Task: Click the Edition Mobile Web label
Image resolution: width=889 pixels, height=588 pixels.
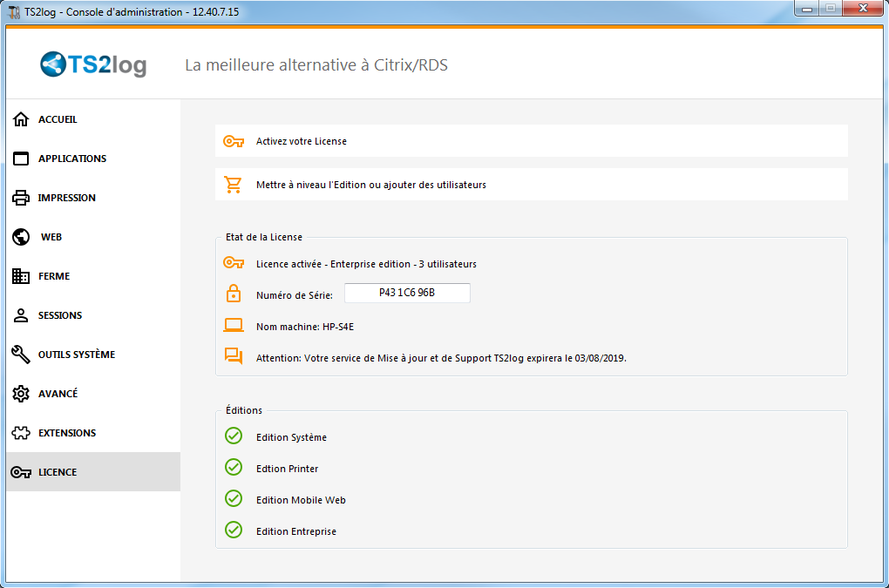Action: (x=301, y=500)
